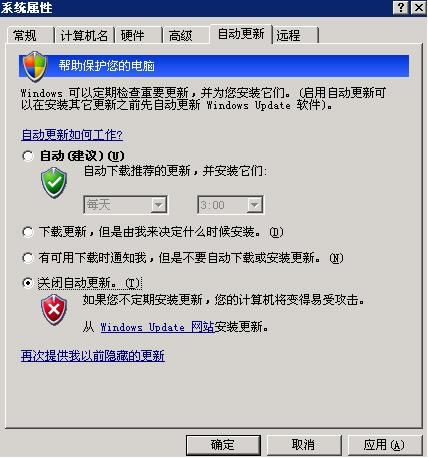Close the 系统属性 dialog window
Viewport: 428px width, 458px height.
[418, 7]
